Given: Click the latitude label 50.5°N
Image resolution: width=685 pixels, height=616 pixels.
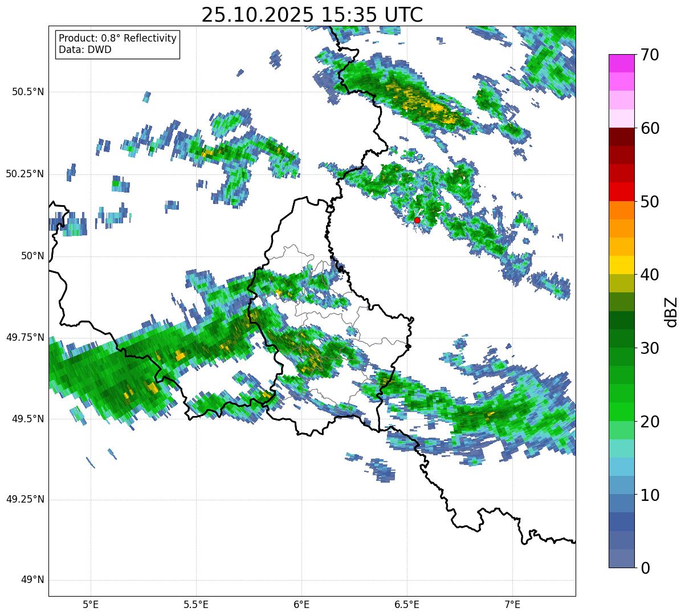Looking at the screenshot, I should point(28,92).
